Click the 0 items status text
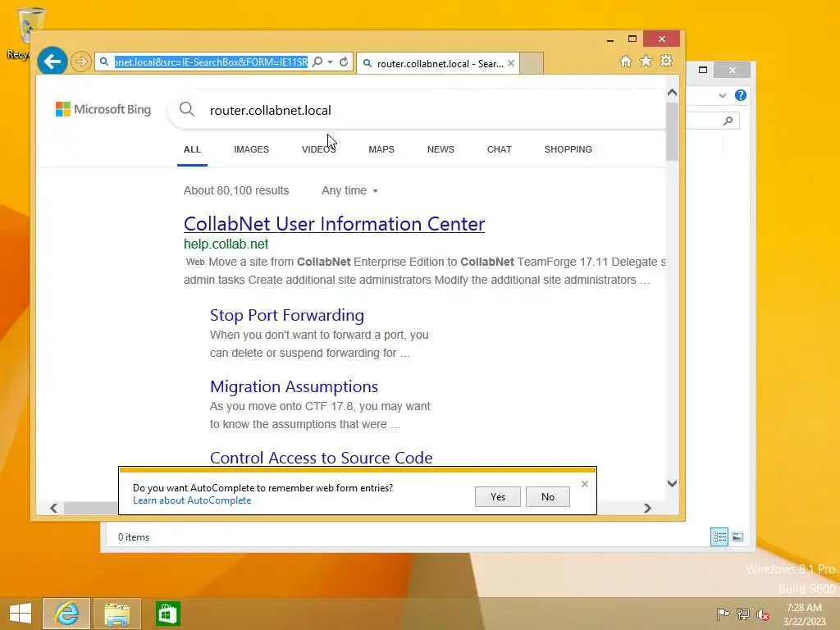 pos(134,536)
